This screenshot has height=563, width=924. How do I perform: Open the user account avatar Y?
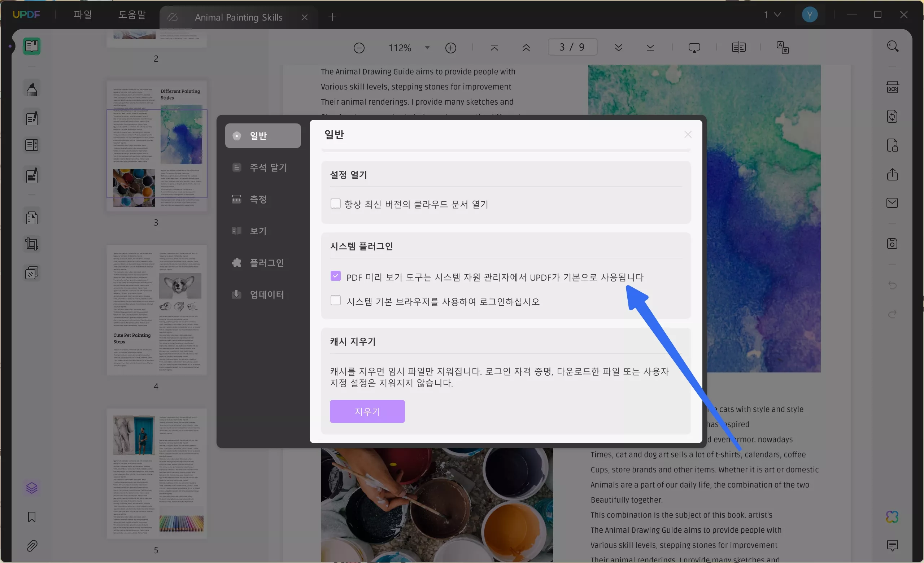pos(810,15)
